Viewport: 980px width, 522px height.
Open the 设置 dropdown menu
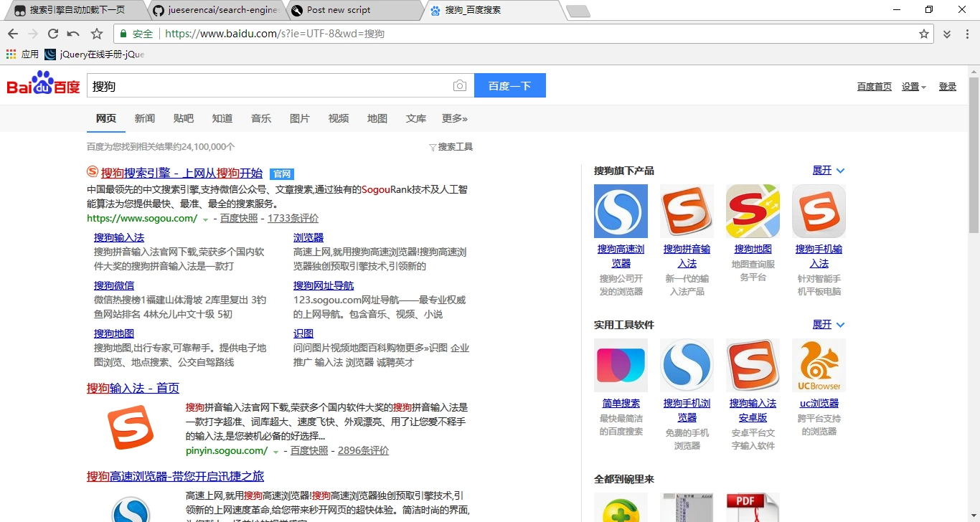[x=913, y=87]
